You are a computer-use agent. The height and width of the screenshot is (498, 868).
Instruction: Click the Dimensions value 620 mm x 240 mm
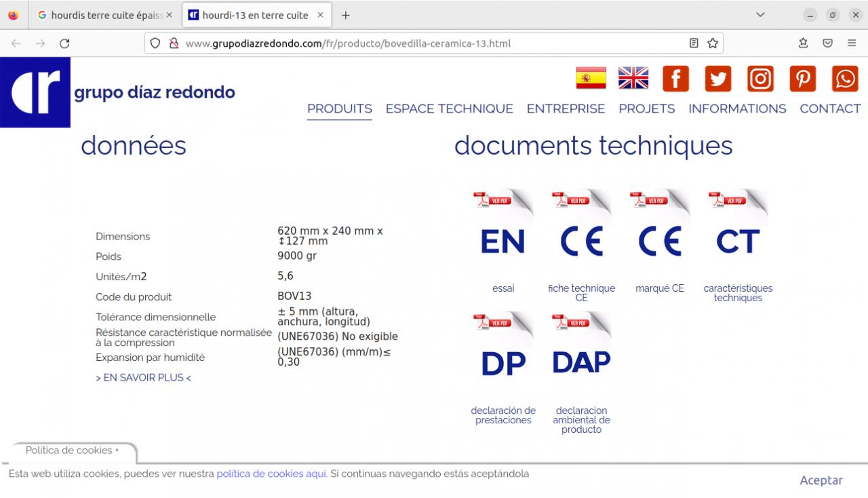tap(330, 235)
